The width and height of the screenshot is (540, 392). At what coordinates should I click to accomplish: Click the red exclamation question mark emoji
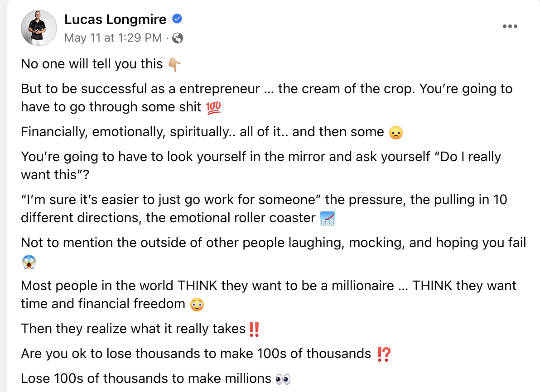tap(383, 354)
